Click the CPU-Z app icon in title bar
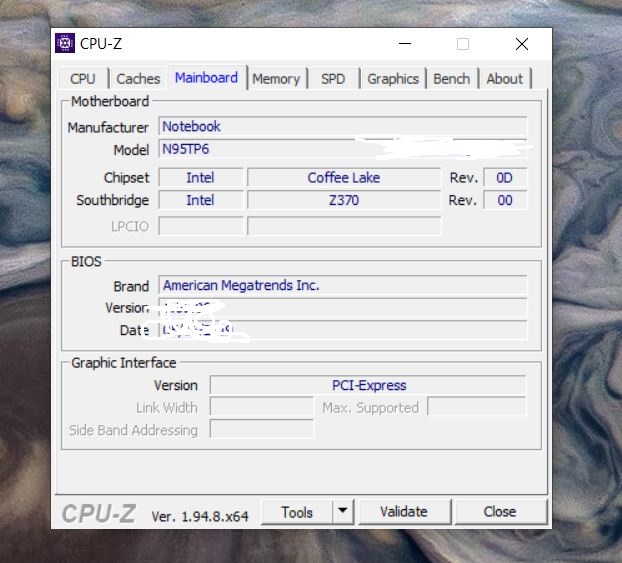Viewport: 622px width, 563px height. [x=65, y=43]
